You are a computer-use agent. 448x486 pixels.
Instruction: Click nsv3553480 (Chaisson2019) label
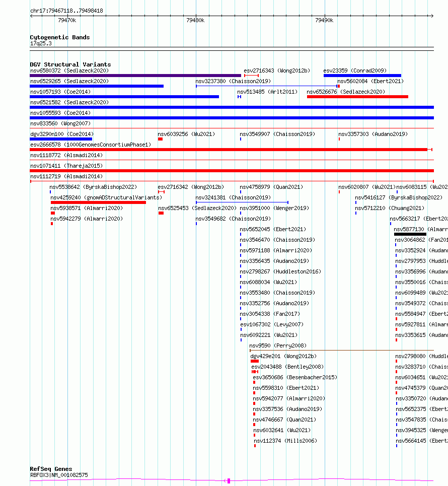pyautogui.click(x=277, y=293)
